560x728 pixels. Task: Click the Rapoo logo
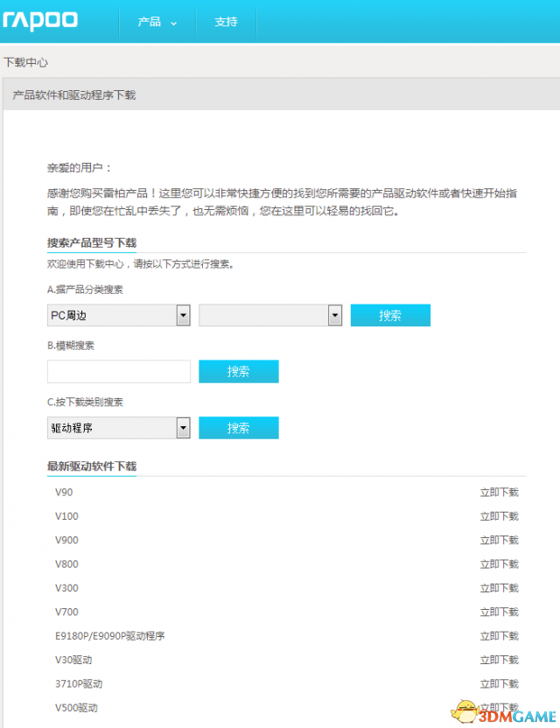(x=40, y=20)
